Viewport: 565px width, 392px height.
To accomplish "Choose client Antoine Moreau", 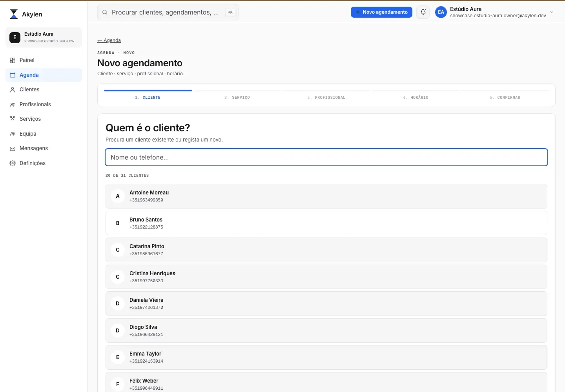I will (x=326, y=196).
